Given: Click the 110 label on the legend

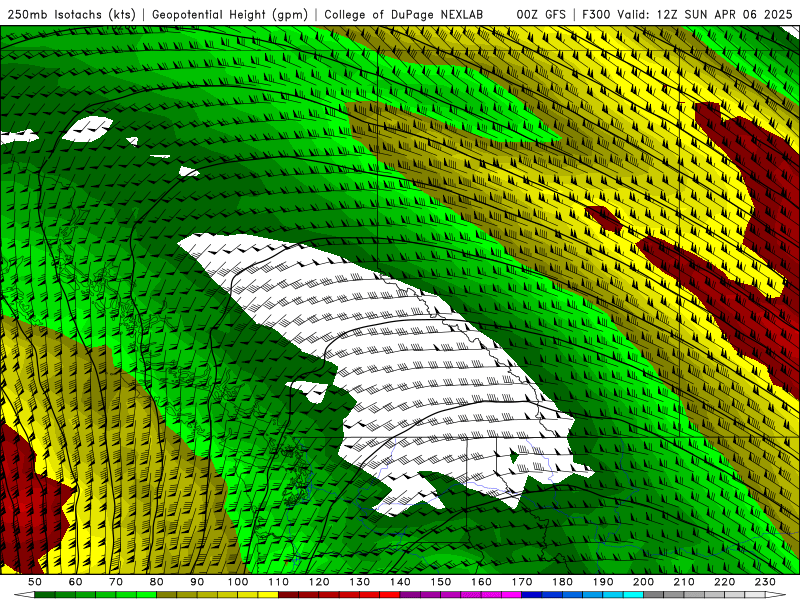Looking at the screenshot, I should (279, 582).
